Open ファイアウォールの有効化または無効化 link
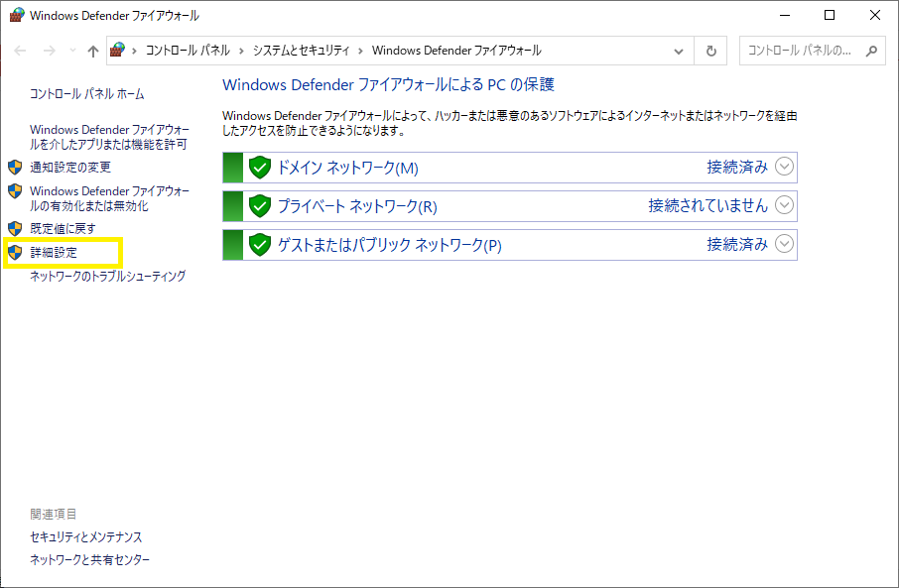Screen dimensions: 899x588 [x=109, y=198]
